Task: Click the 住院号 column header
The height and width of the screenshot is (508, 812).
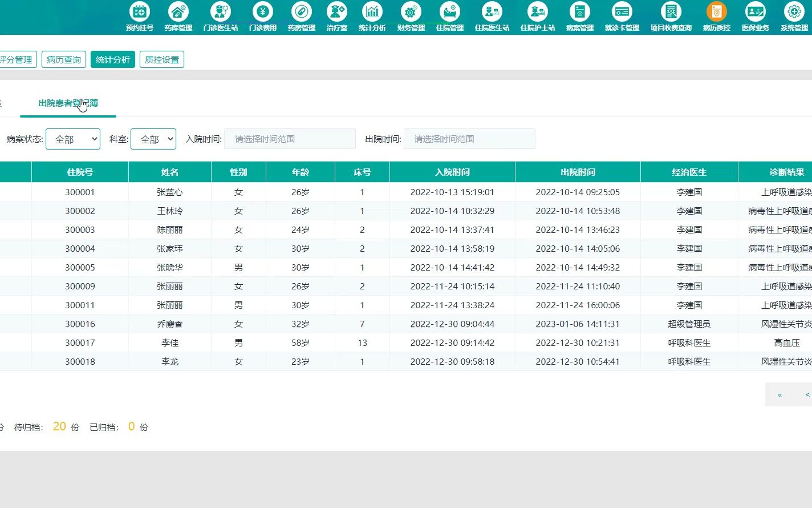Action: 80,172
